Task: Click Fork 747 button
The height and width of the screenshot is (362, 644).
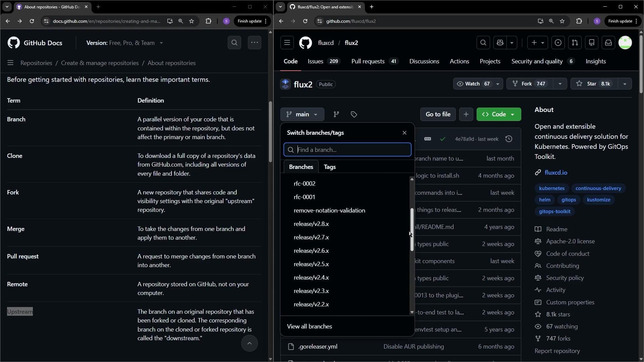Action: click(530, 84)
